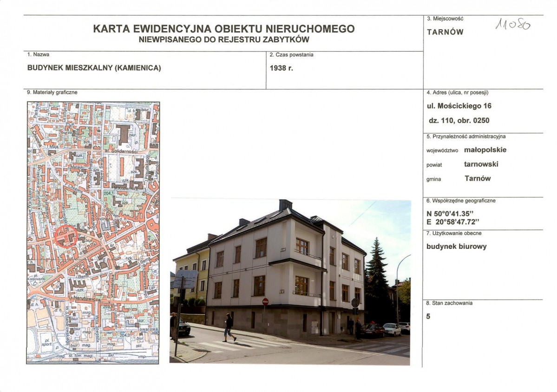The height and width of the screenshot is (392, 557).
Task: Click the 'województwo' label
Action: [x=442, y=150]
